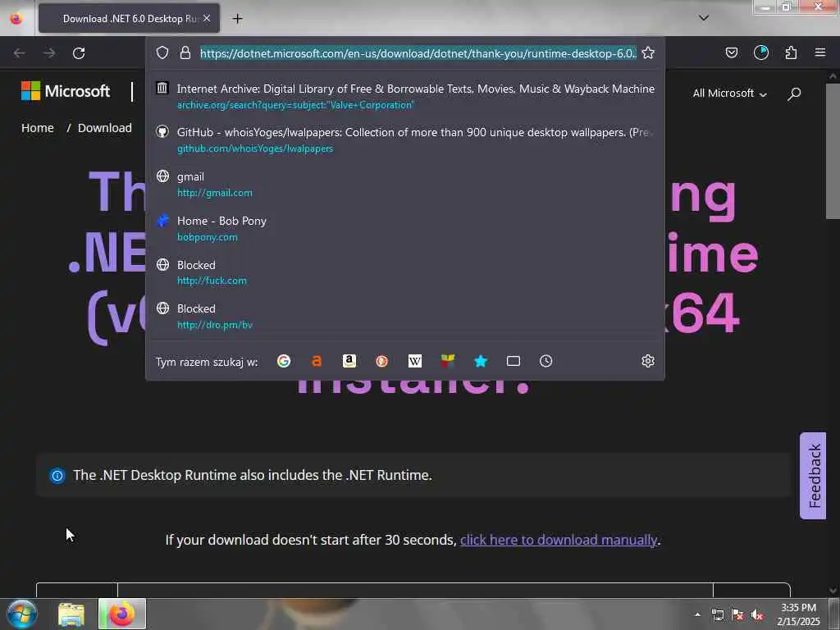Open a new tab with plus button
Image resolution: width=840 pixels, height=630 pixels.
[237, 19]
